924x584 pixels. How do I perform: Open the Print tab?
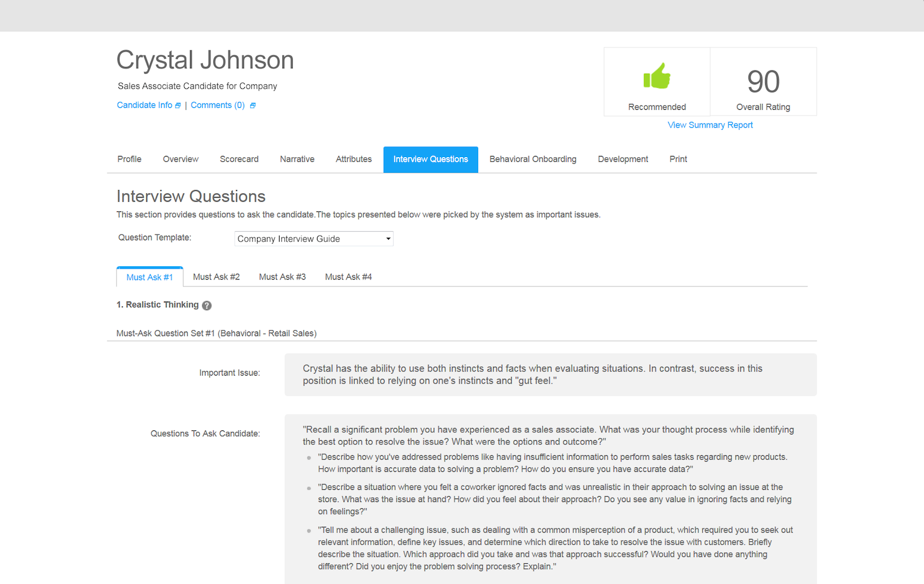(x=678, y=159)
